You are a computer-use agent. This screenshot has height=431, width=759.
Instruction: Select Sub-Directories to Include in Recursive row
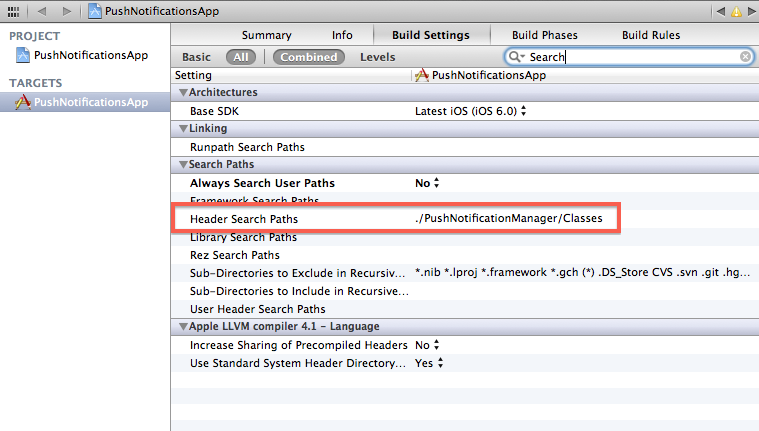click(x=465, y=291)
